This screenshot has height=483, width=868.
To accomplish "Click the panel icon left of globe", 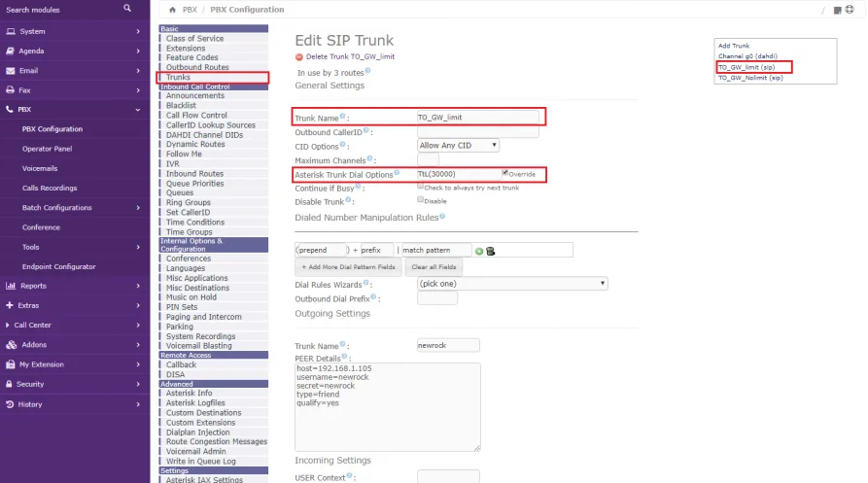I will [x=837, y=10].
